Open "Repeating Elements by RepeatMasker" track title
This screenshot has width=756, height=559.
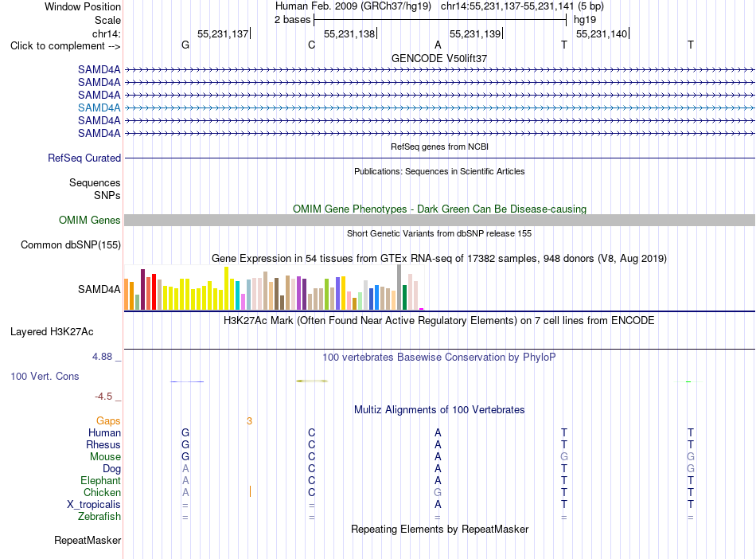(x=439, y=530)
